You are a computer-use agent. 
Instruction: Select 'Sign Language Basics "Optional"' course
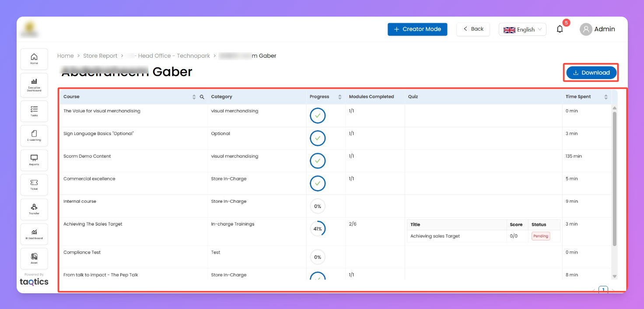pyautogui.click(x=98, y=134)
